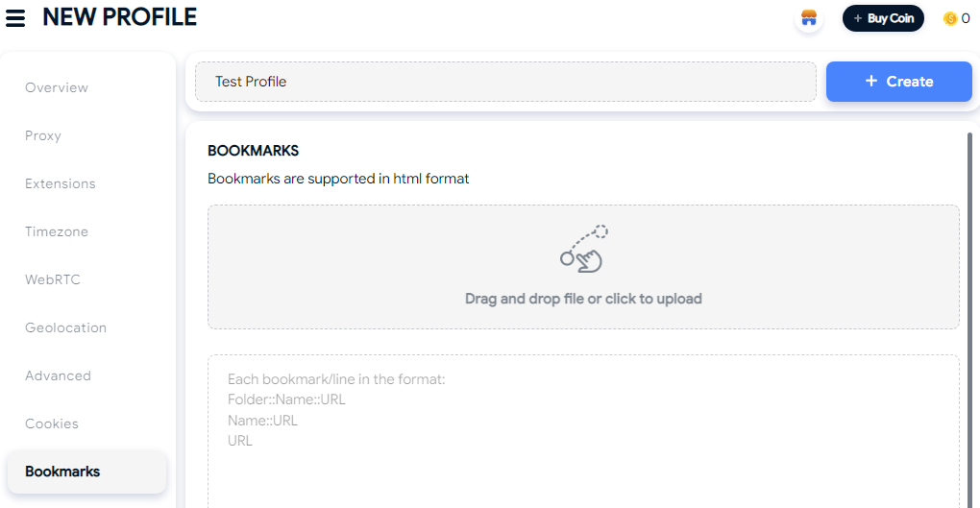Open the hamburger menu icon
980x508 pixels.
15,18
